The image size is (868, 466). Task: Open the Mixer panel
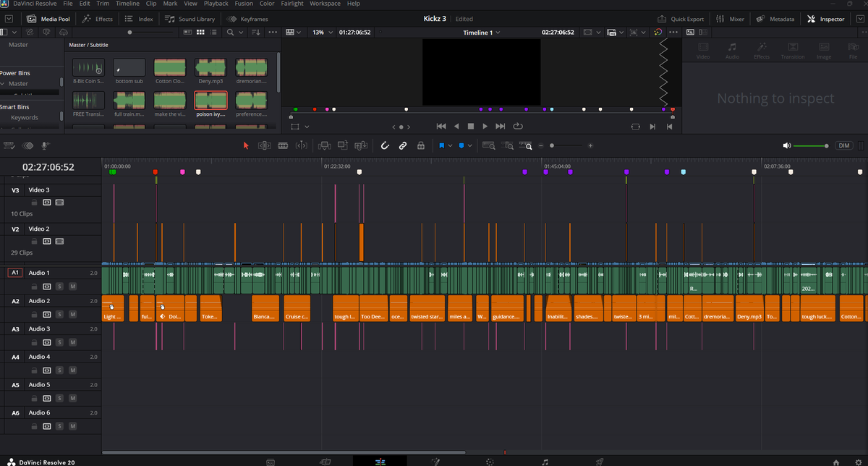click(731, 19)
